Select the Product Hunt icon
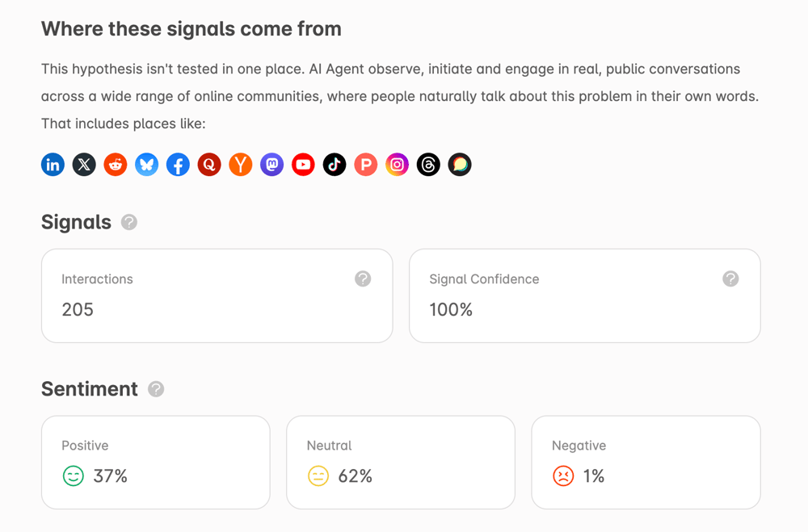 [366, 165]
